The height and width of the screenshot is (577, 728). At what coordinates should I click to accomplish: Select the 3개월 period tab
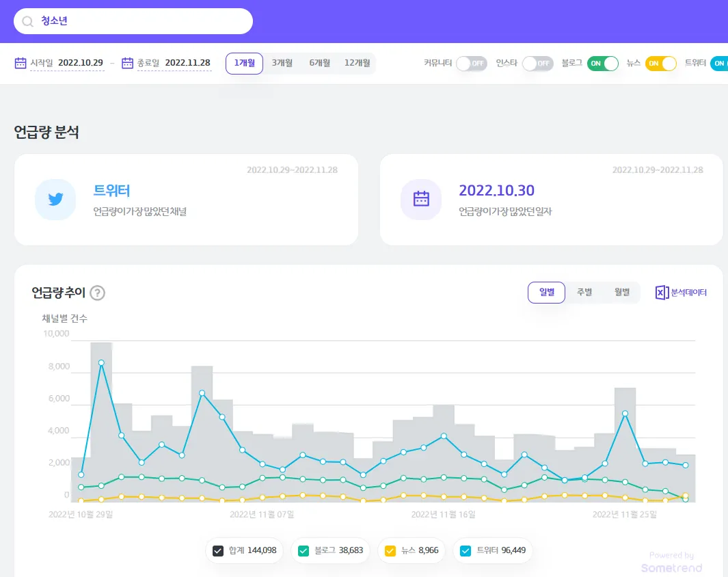click(x=282, y=63)
